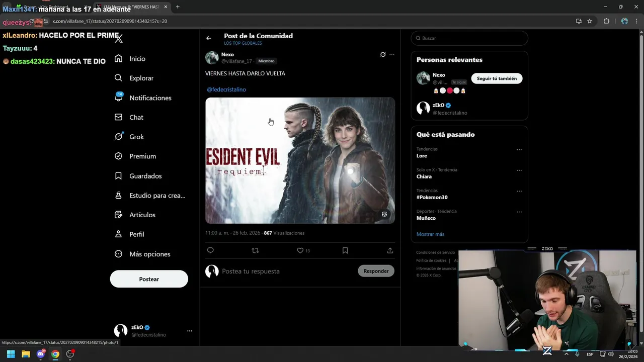The height and width of the screenshot is (362, 644).
Task: Click the reply speech bubble icon
Action: tap(210, 250)
